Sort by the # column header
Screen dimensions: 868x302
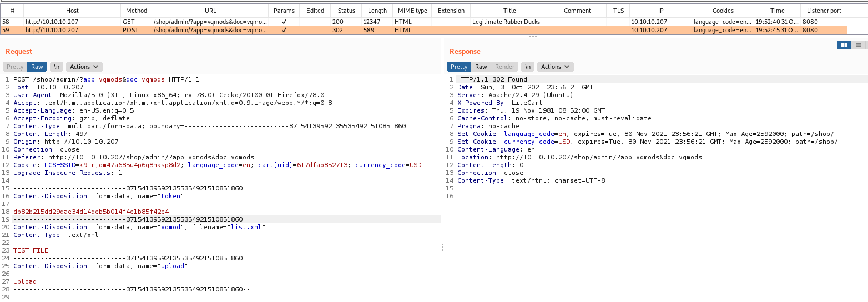(12, 11)
